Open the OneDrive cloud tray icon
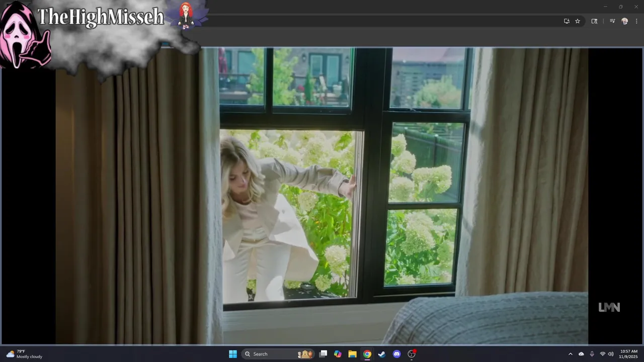 point(581,354)
